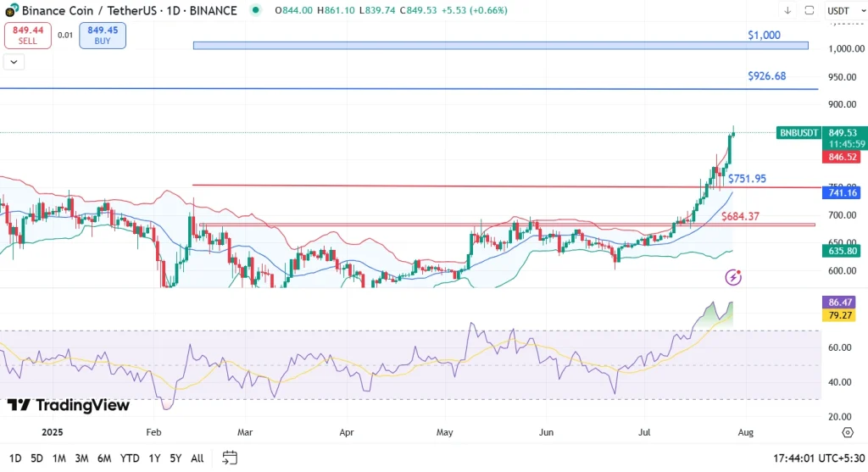Select the 1M time range
Viewport: 868px width, 472px height.
pyautogui.click(x=58, y=458)
